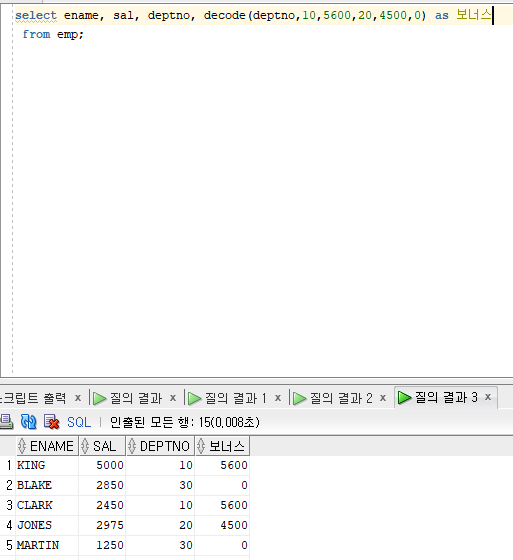The height and width of the screenshot is (560, 513).
Task: Click the salary value 1250
Action: click(102, 545)
